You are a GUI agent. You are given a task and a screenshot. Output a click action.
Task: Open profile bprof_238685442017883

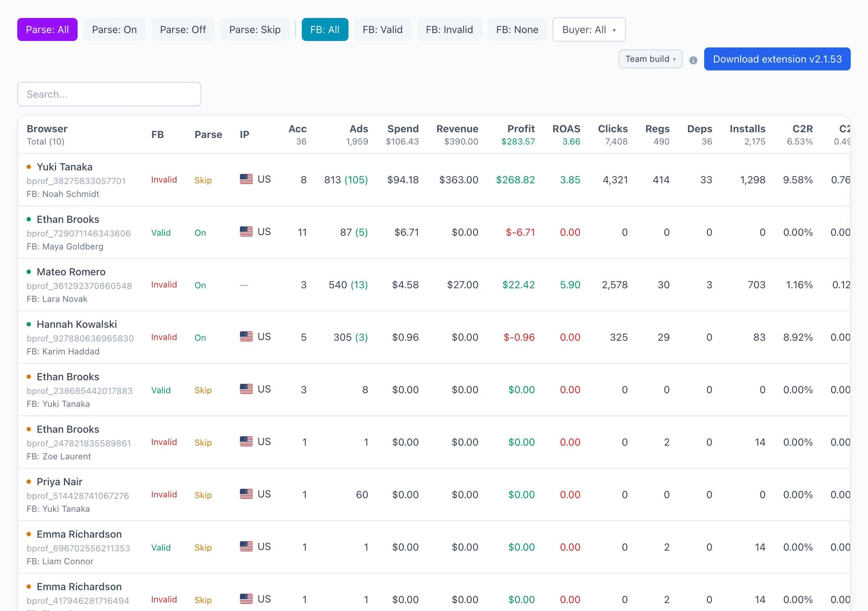[x=79, y=391]
